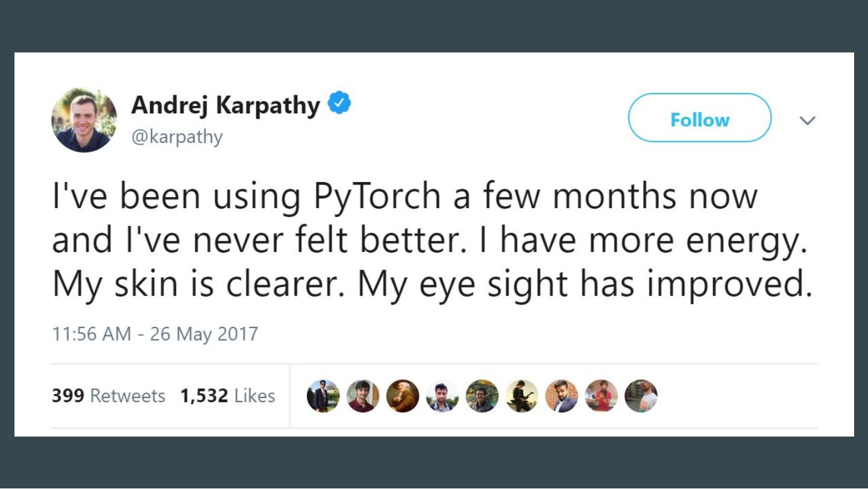Open the guitar player liker avatar
Image resolution: width=868 pixels, height=489 pixels.
coord(522,396)
